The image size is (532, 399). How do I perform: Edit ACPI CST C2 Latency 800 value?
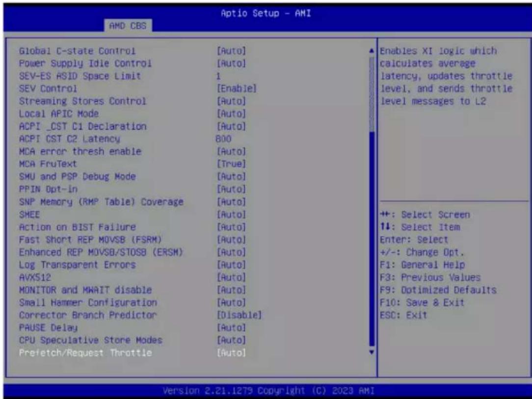[x=223, y=139]
